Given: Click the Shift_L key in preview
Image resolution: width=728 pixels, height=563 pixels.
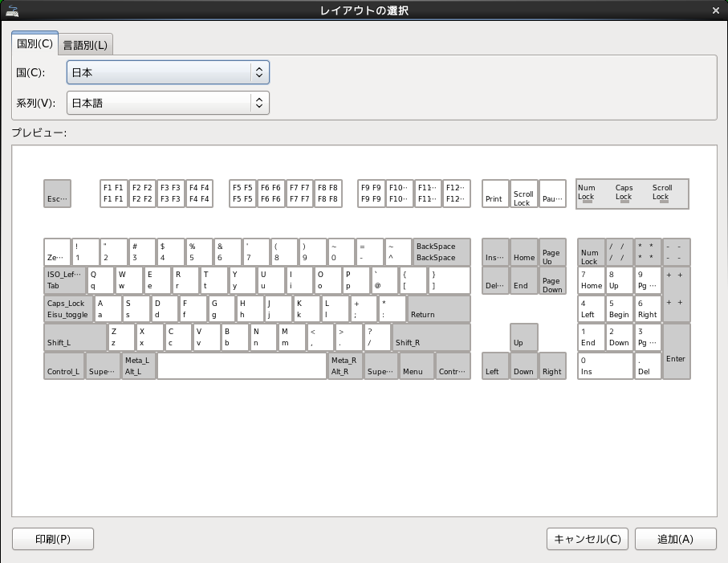Looking at the screenshot, I should (x=75, y=337).
